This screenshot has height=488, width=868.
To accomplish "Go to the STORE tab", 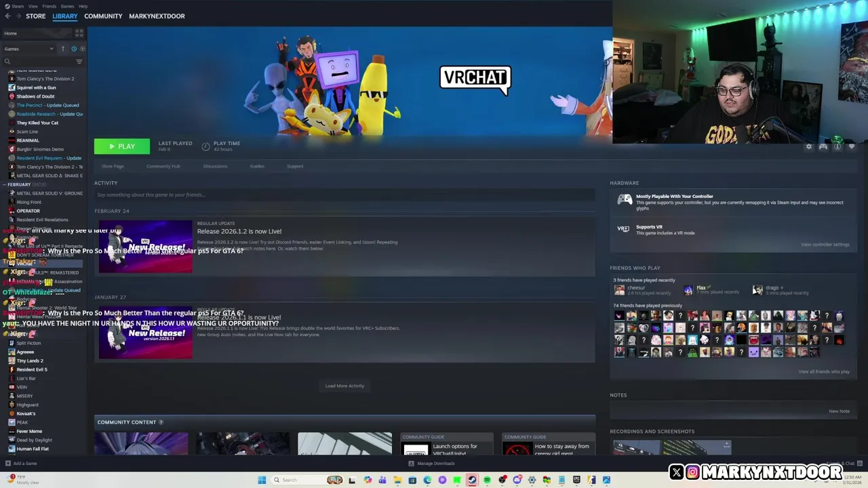I will (36, 16).
